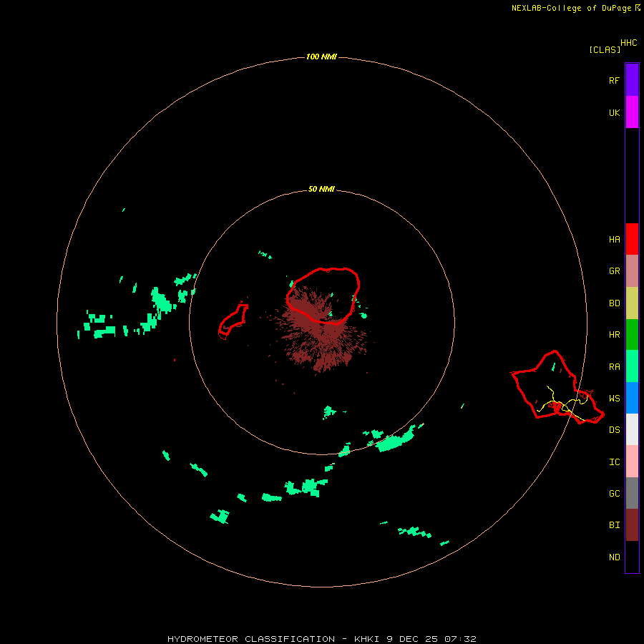The height and width of the screenshot is (644, 644).
Task: Click the DS white legend swatch
Action: click(x=632, y=429)
